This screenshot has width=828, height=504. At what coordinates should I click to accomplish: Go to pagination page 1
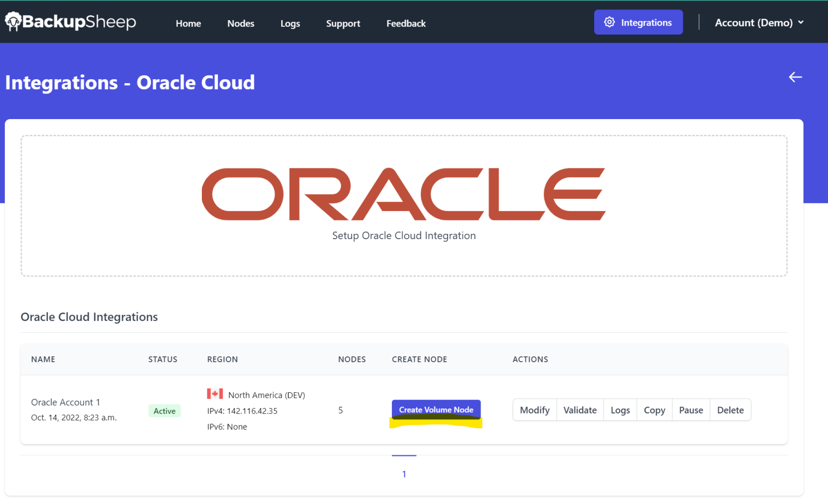(404, 474)
